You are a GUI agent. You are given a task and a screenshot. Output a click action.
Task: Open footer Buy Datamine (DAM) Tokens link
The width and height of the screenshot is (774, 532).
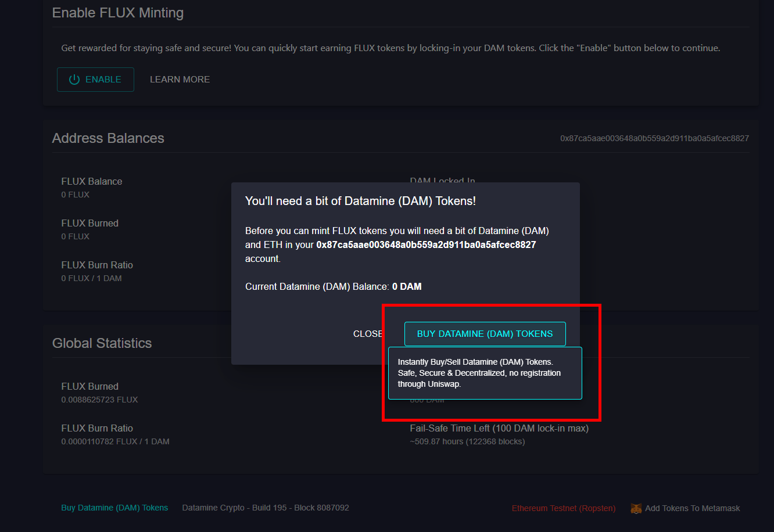coord(114,508)
